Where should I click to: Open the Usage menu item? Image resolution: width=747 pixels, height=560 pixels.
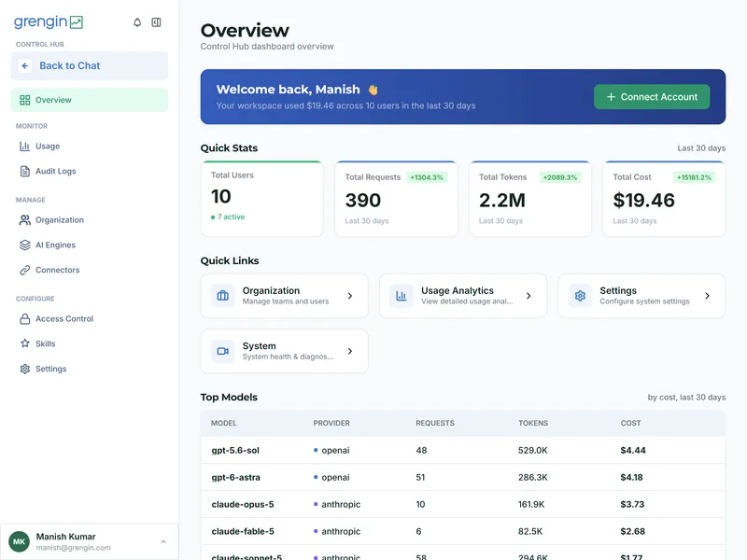point(89,147)
